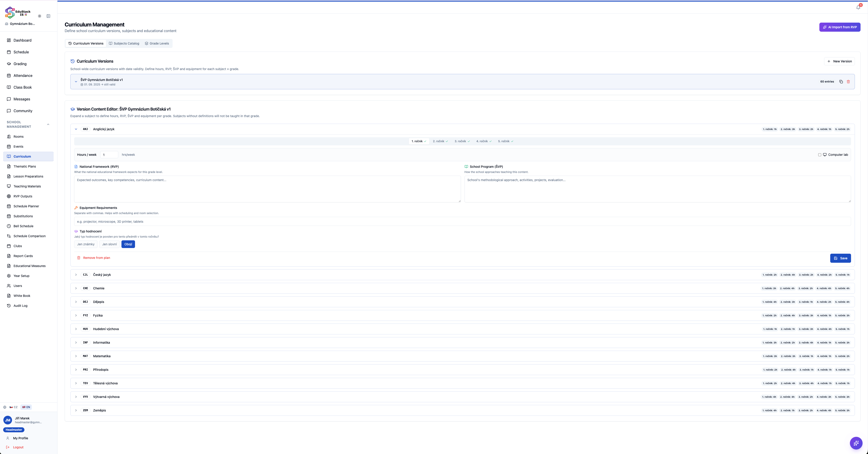The height and width of the screenshot is (454, 868).
Task: Click the Hours / week number field
Action: click(x=109, y=155)
